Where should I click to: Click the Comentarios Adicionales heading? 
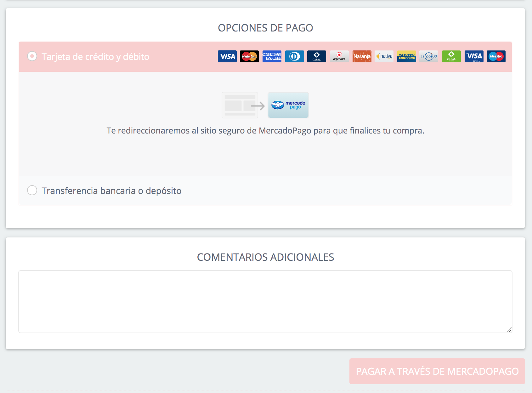265,257
